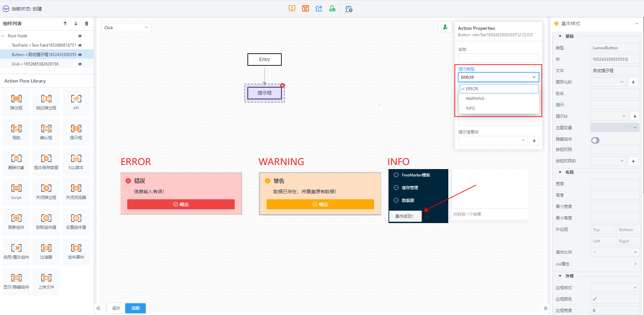
Task: Click the green stamp icon on canvas
Action: (x=445, y=27)
